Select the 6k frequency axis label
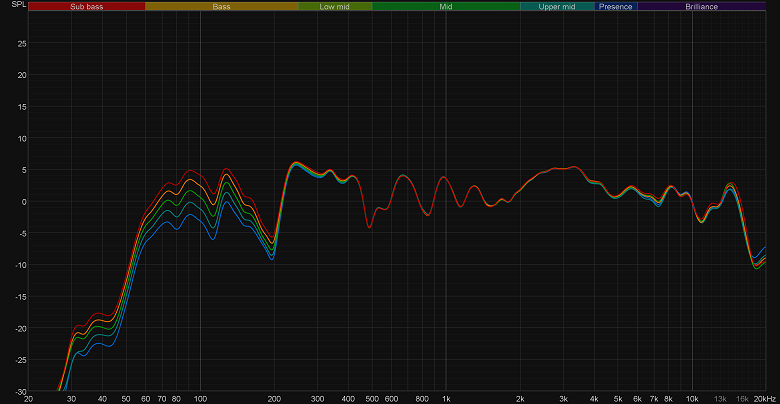This screenshot has width=780, height=404. click(637, 399)
